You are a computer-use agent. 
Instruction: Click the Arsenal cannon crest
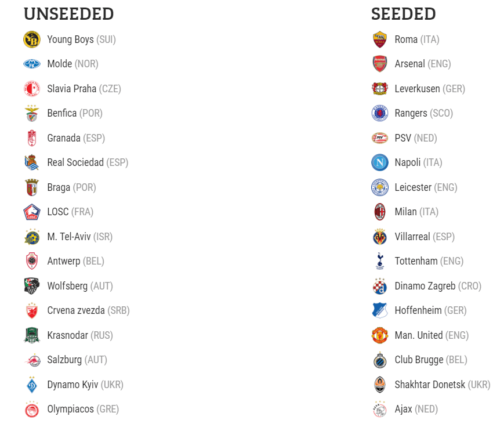point(380,64)
